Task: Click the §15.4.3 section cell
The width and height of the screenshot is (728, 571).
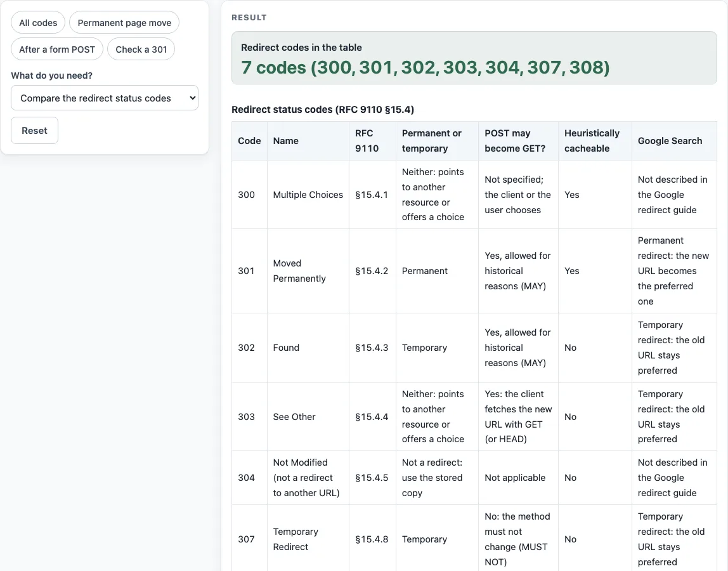Action: click(372, 348)
